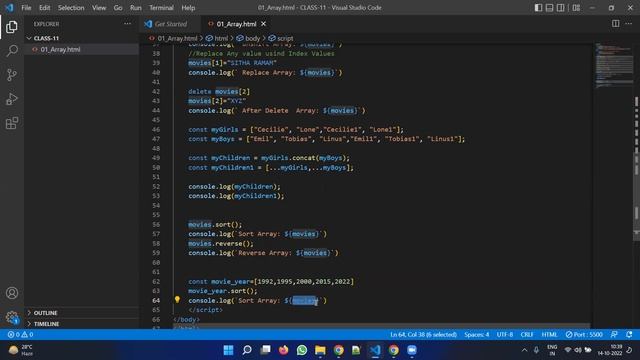Click ENG IN language indicator
This screenshot has height=360, width=640.
tap(552, 350)
